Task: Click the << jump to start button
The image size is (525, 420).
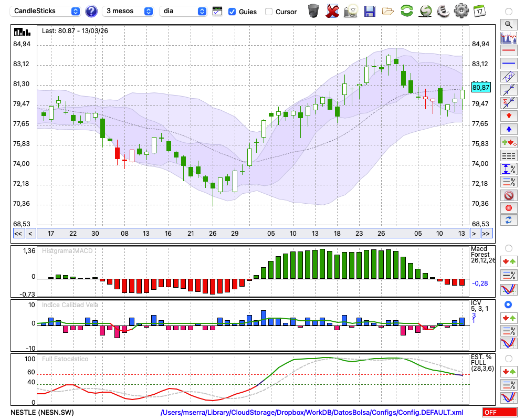Action: click(x=18, y=234)
